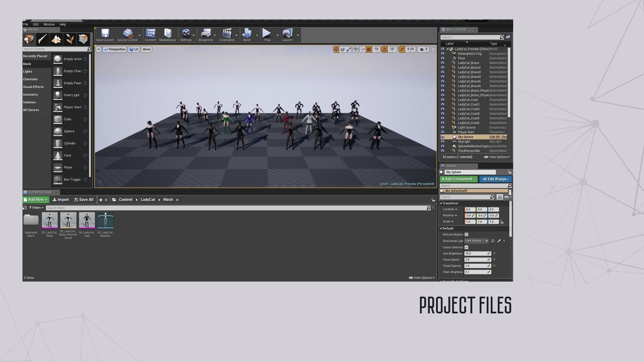Expand the Filters dropdown in Content Browser

pos(36,208)
